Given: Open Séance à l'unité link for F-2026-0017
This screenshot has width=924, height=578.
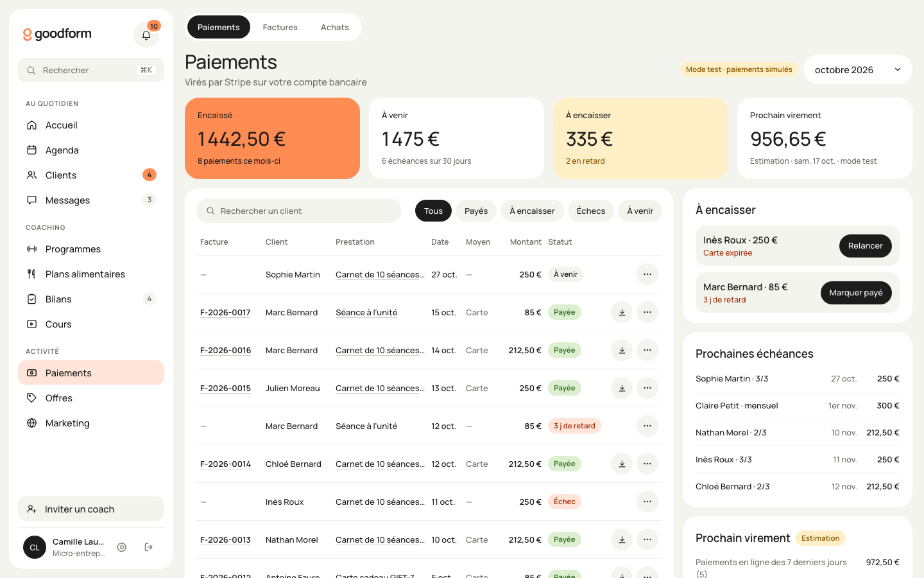Looking at the screenshot, I should [x=366, y=312].
